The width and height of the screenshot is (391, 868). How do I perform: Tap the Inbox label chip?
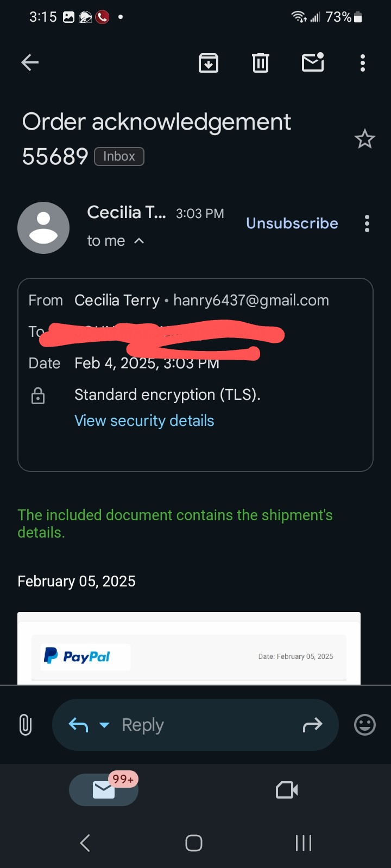click(x=119, y=156)
